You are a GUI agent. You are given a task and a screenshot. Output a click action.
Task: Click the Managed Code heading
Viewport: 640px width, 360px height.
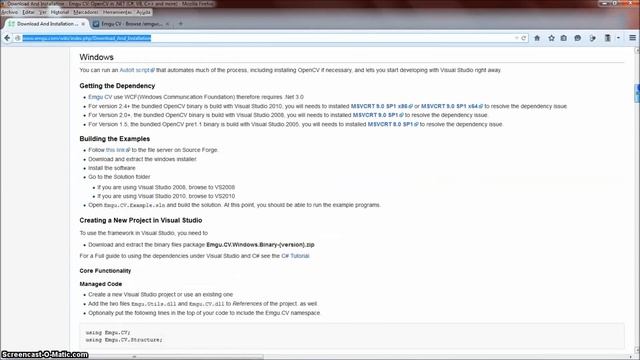101,284
